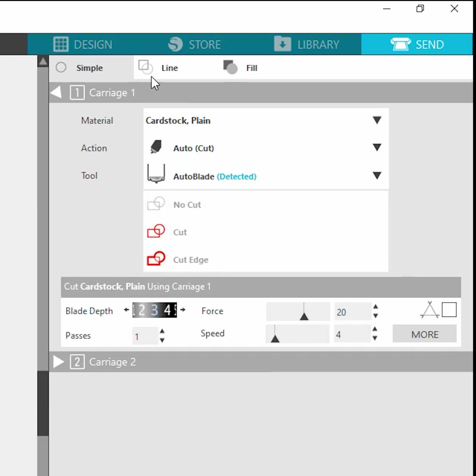Click the Action label text

click(x=94, y=148)
